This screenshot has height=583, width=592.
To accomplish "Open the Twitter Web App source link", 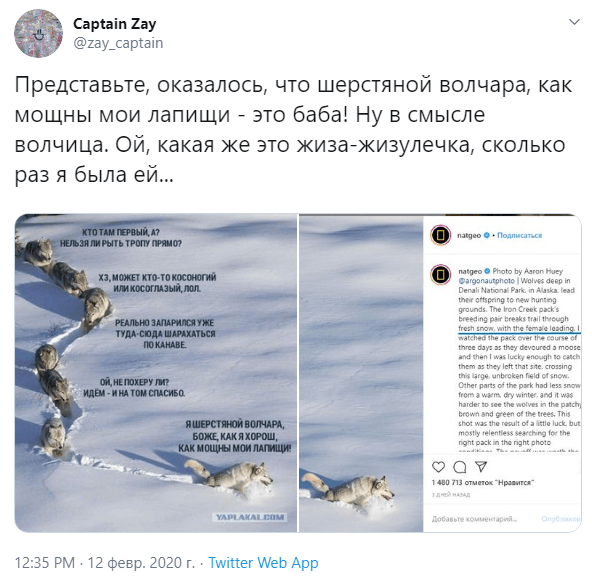I will point(263,563).
